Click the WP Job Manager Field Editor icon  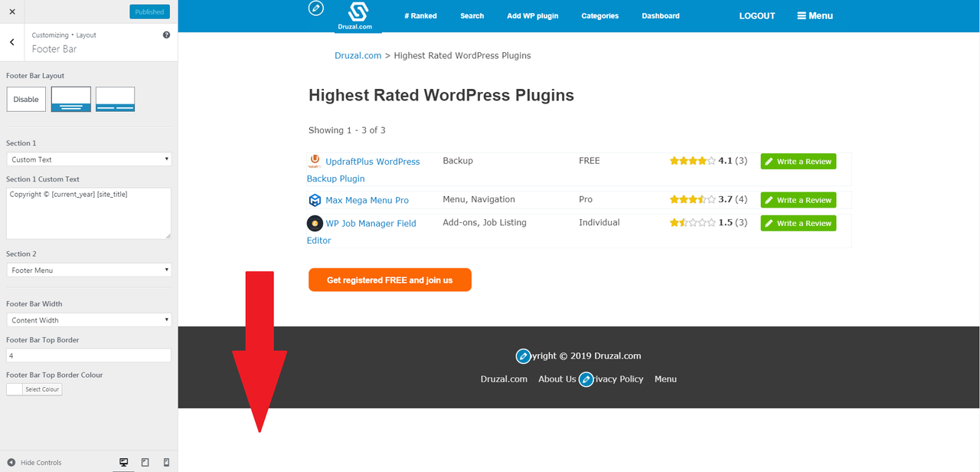tap(315, 223)
